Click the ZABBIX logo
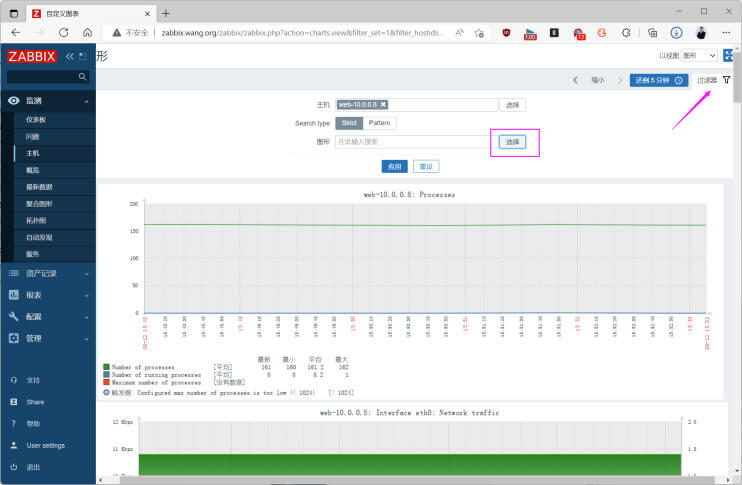 32,56
